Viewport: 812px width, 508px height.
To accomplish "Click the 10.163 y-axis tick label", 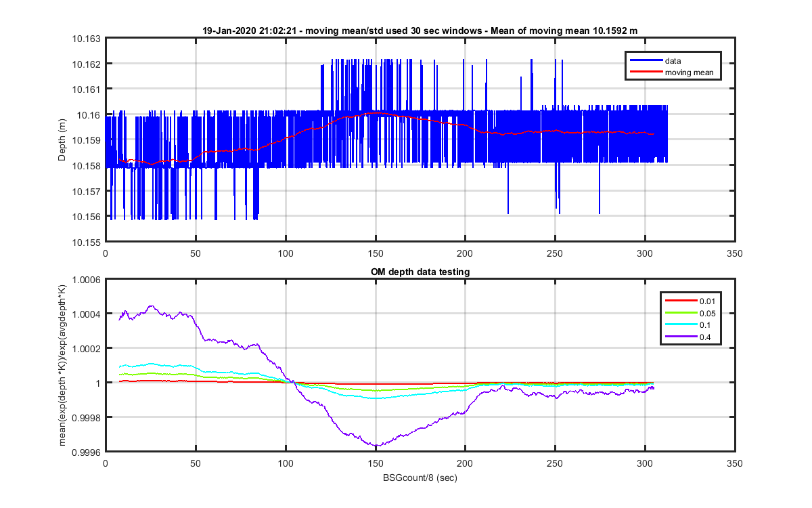I will click(x=86, y=39).
